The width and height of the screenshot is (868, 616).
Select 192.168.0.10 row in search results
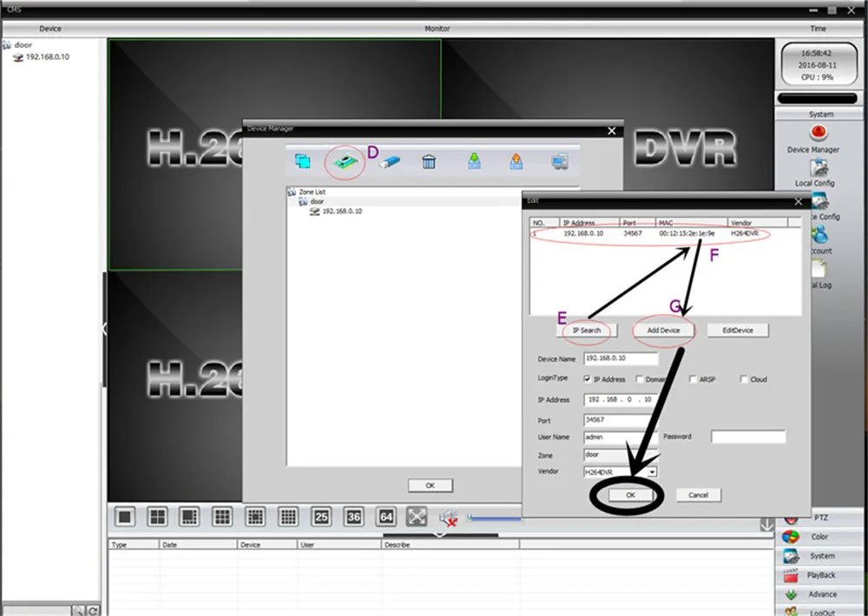pos(665,233)
